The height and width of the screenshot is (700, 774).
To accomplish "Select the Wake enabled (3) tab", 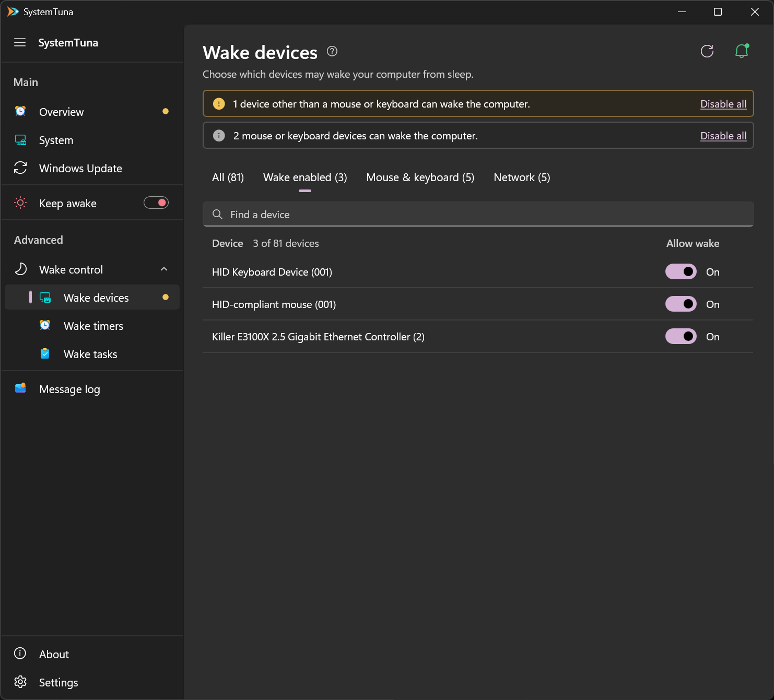I will 305,177.
